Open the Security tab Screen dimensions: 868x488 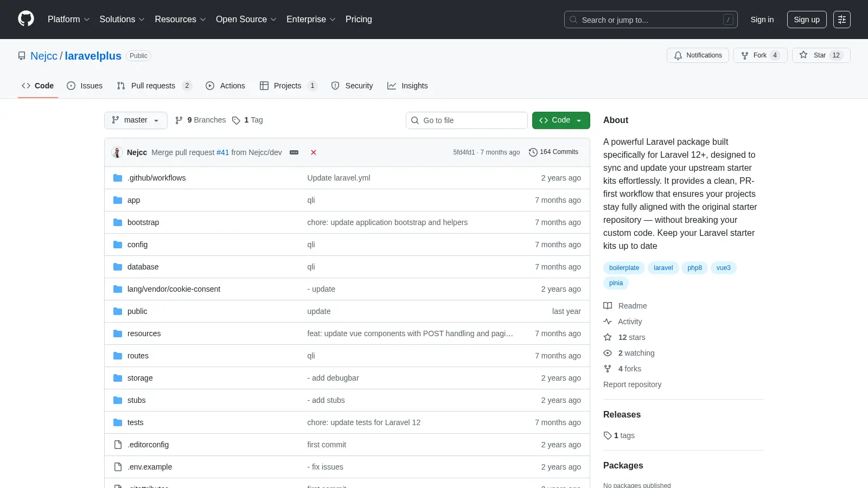pyautogui.click(x=352, y=86)
